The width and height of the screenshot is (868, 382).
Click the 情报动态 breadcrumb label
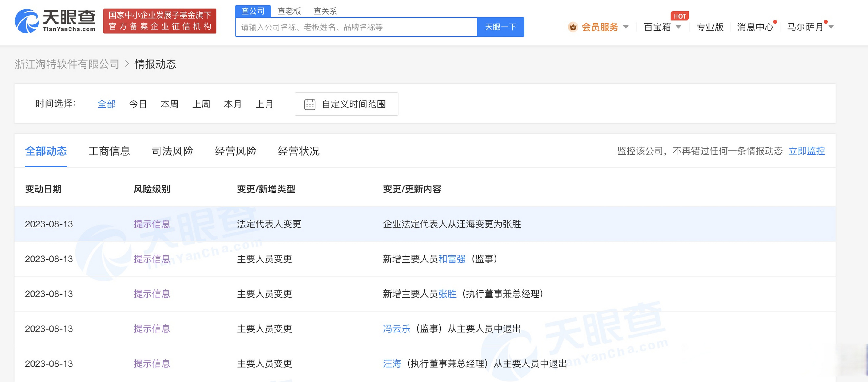pos(155,64)
